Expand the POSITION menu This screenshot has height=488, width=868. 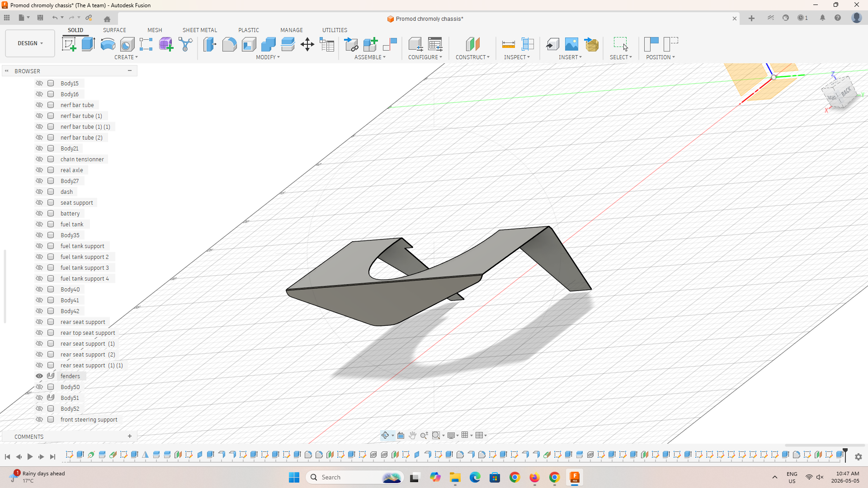[x=660, y=57]
